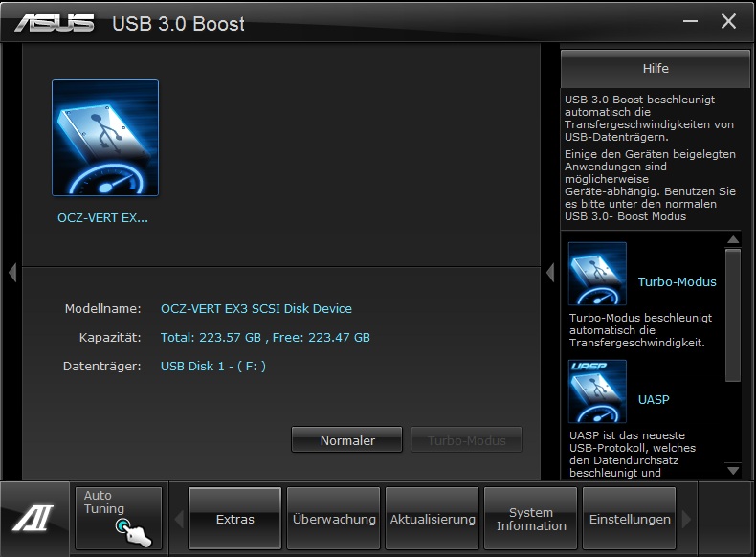756x557 pixels.
Task: Activate Turbo-Modus button
Action: 466,440
